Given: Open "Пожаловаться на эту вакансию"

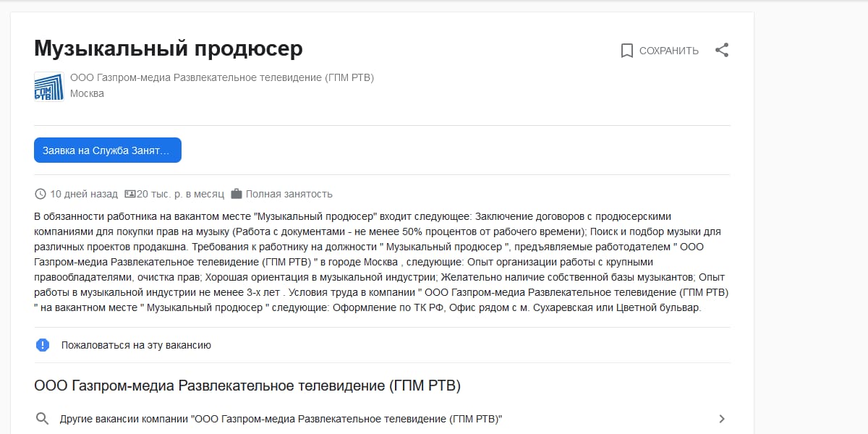Looking at the screenshot, I should point(135,345).
